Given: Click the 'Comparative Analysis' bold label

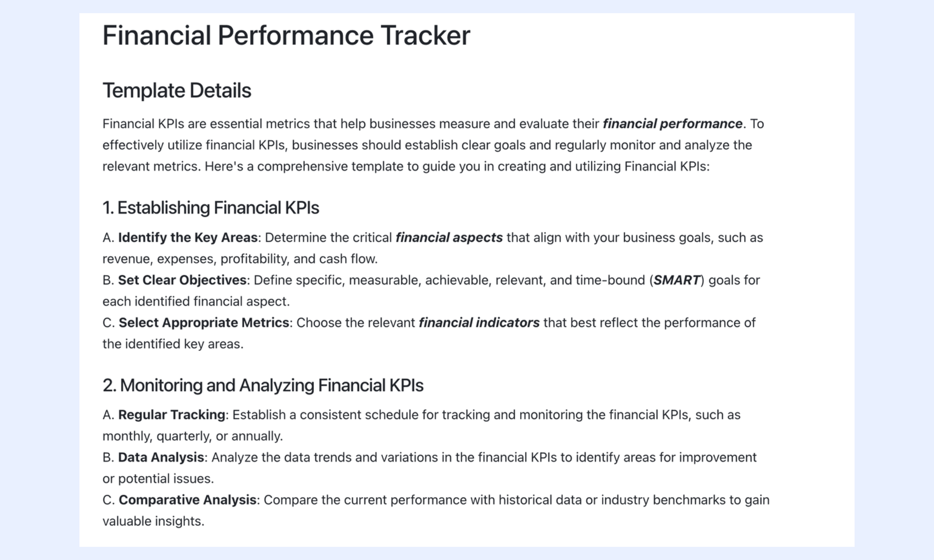Looking at the screenshot, I should pyautogui.click(x=188, y=500).
